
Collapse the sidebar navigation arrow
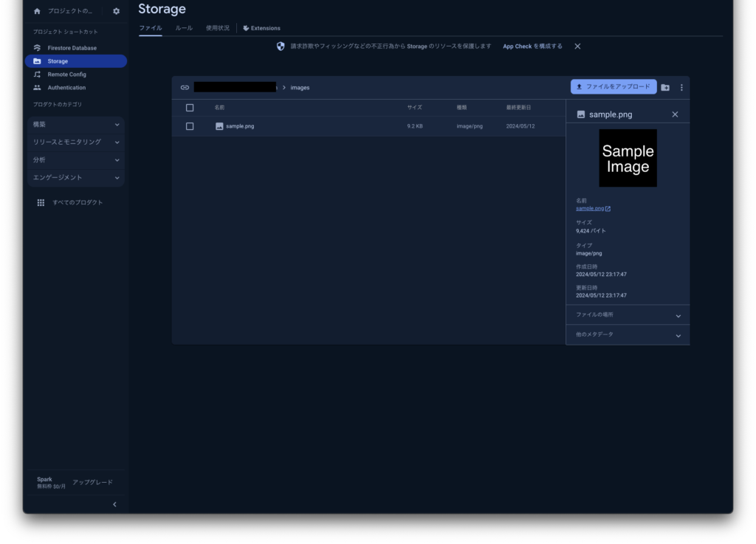coord(114,504)
